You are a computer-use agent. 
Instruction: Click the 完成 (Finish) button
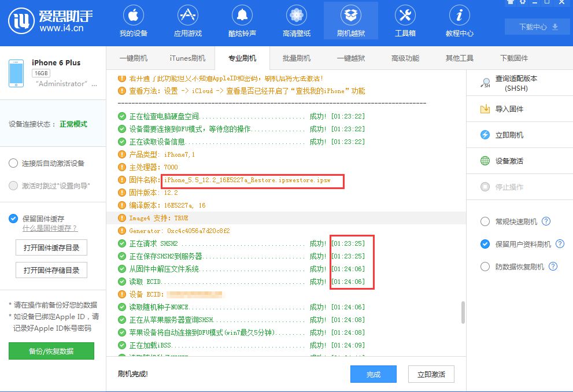(373, 374)
